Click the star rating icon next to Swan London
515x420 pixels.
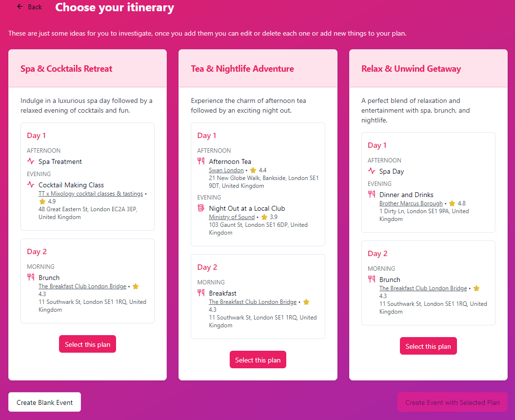pos(253,170)
